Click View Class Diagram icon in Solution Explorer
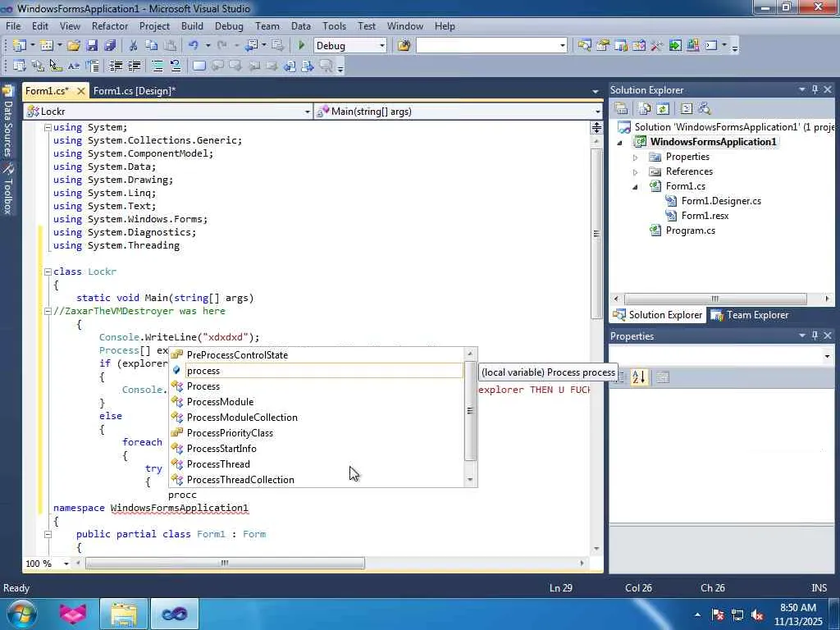 [x=705, y=109]
